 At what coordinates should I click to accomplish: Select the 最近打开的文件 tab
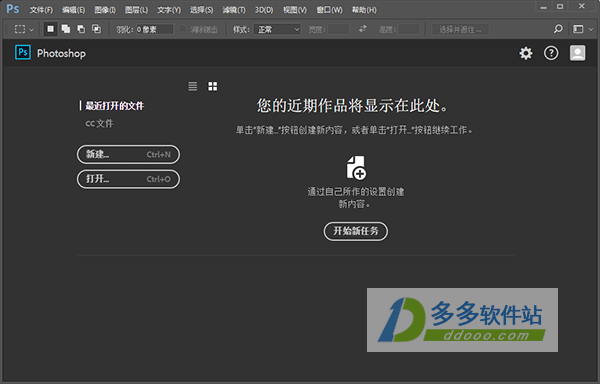pos(114,106)
